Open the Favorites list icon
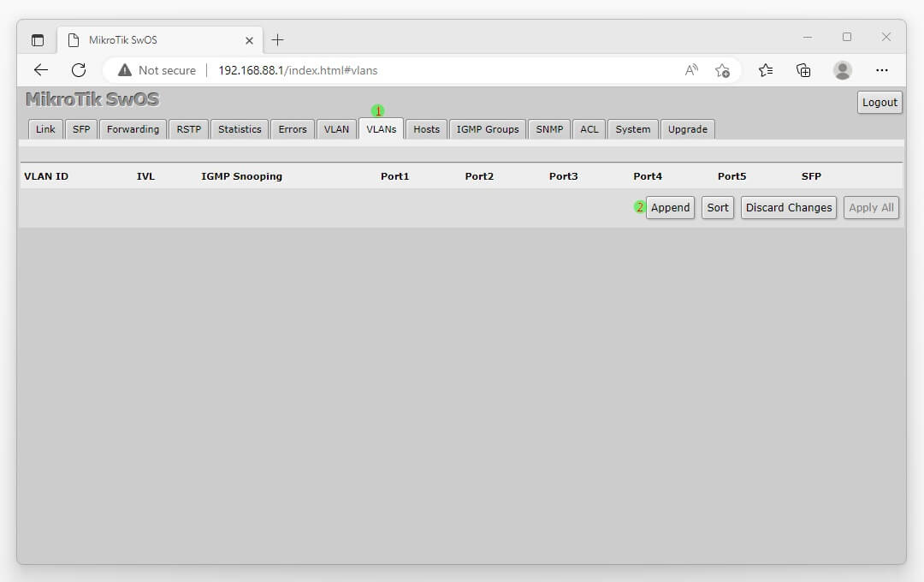 pyautogui.click(x=766, y=70)
